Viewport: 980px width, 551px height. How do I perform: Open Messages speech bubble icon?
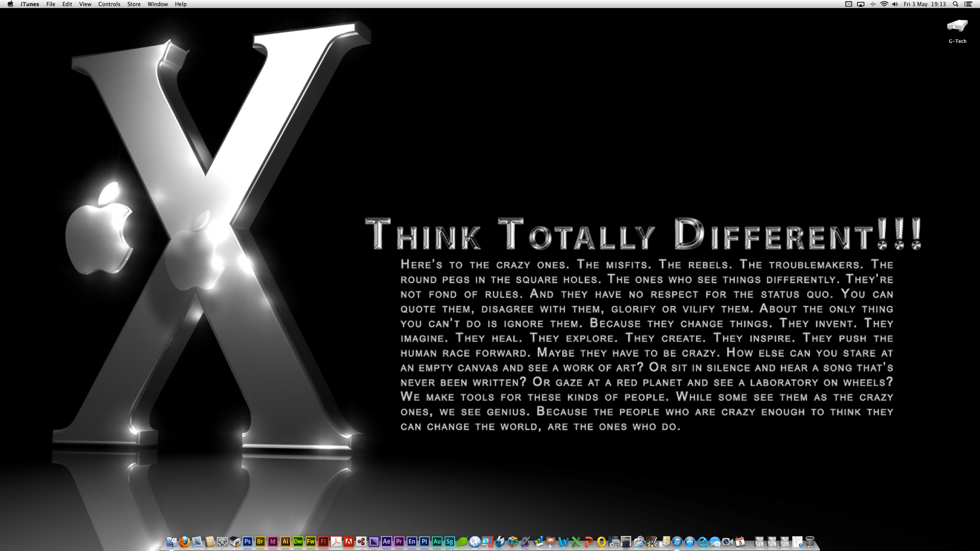coord(715,541)
